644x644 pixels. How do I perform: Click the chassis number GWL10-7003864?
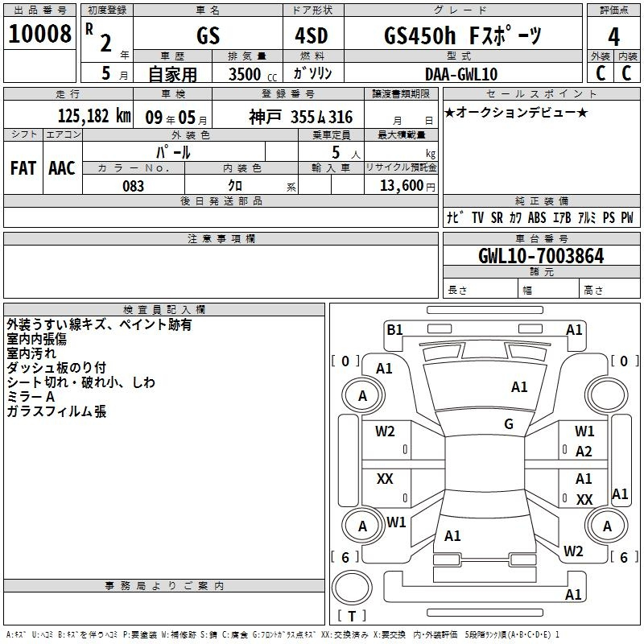541,256
